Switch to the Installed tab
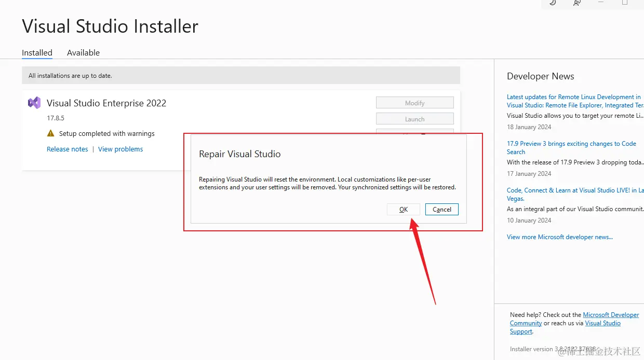Screen dimensions: 644x360 (37, 53)
